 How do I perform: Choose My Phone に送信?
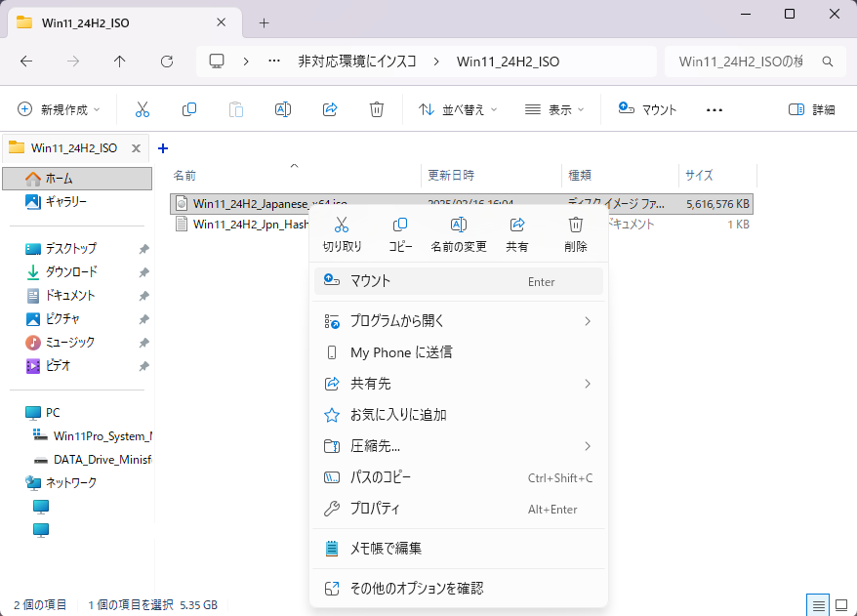[x=459, y=352]
